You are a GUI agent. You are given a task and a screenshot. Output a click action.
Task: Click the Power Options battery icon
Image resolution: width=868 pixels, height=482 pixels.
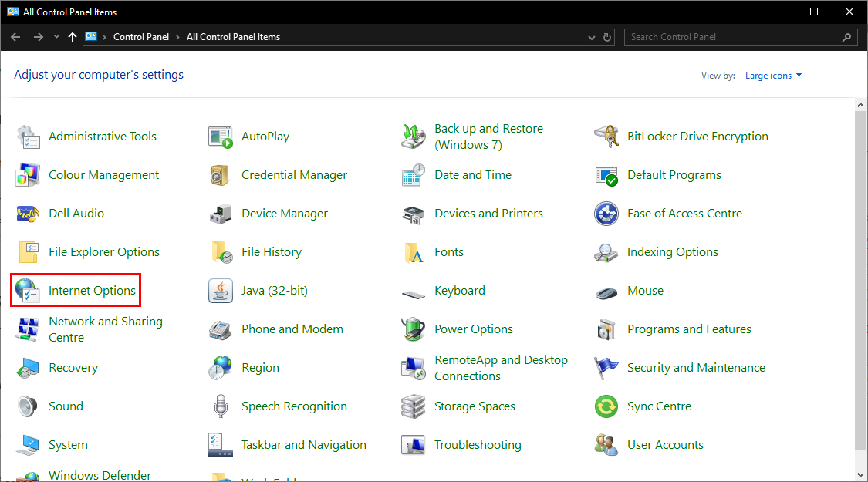tap(414, 329)
